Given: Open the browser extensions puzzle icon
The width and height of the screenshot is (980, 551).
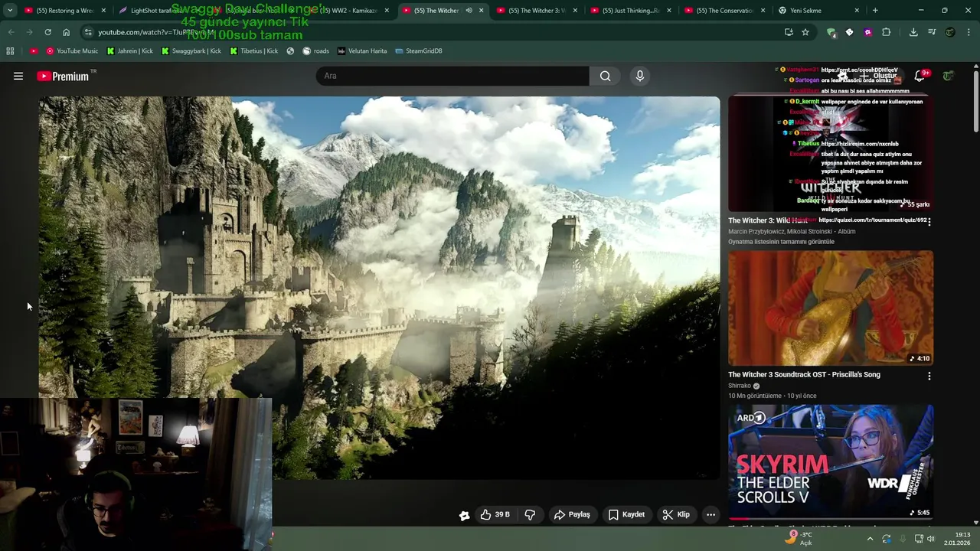Looking at the screenshot, I should pos(886,32).
